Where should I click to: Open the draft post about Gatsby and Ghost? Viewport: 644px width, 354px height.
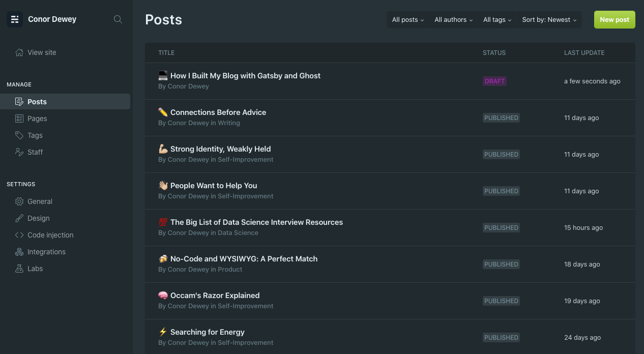tap(245, 76)
